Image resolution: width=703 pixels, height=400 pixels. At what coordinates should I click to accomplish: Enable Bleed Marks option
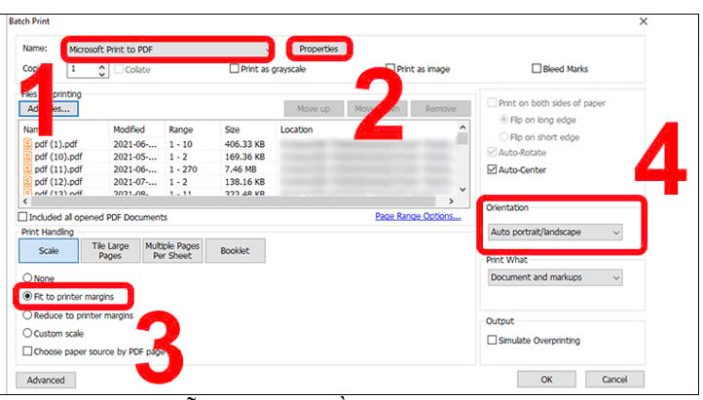tap(536, 69)
